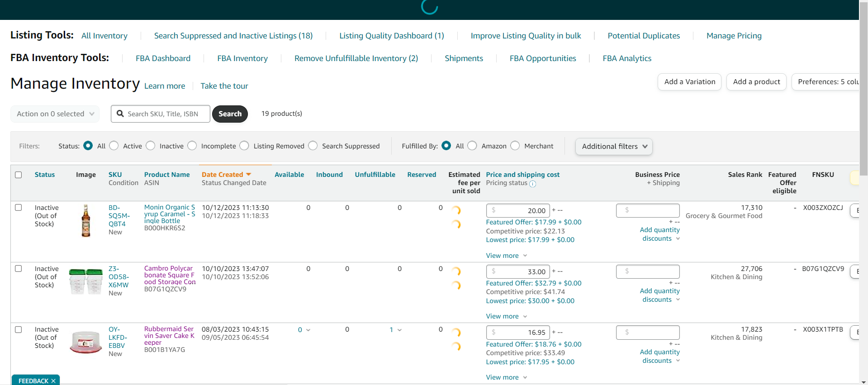Click the magnifier icon in the search box
This screenshot has height=385, width=868.
point(120,114)
